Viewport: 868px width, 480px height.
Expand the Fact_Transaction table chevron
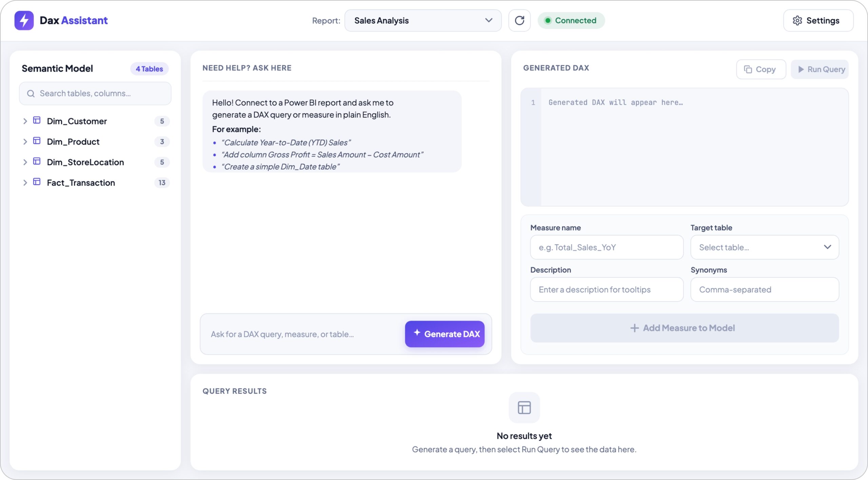tap(25, 183)
